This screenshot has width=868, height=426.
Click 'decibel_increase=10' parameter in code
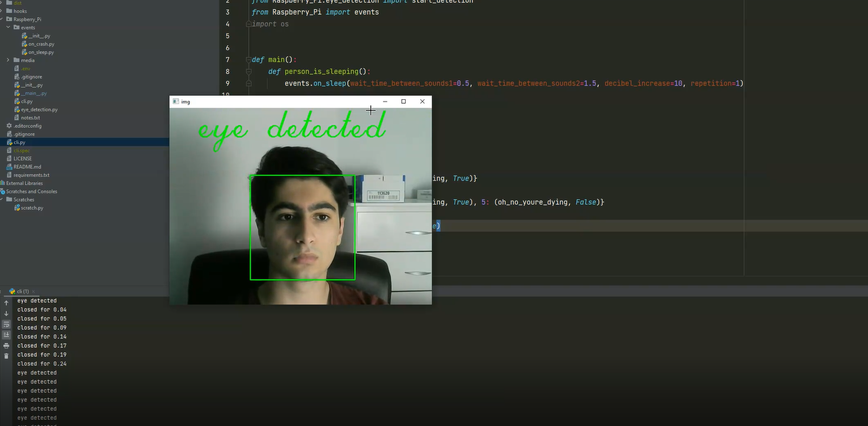click(x=643, y=83)
